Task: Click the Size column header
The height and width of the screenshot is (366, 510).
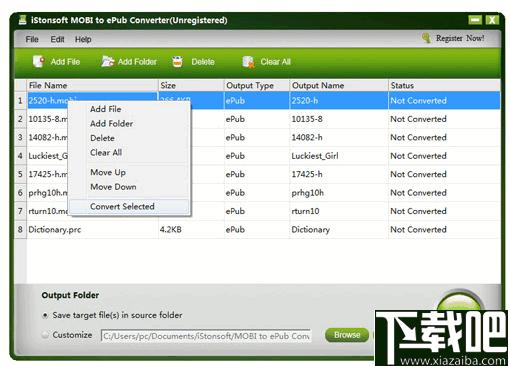Action: click(191, 86)
